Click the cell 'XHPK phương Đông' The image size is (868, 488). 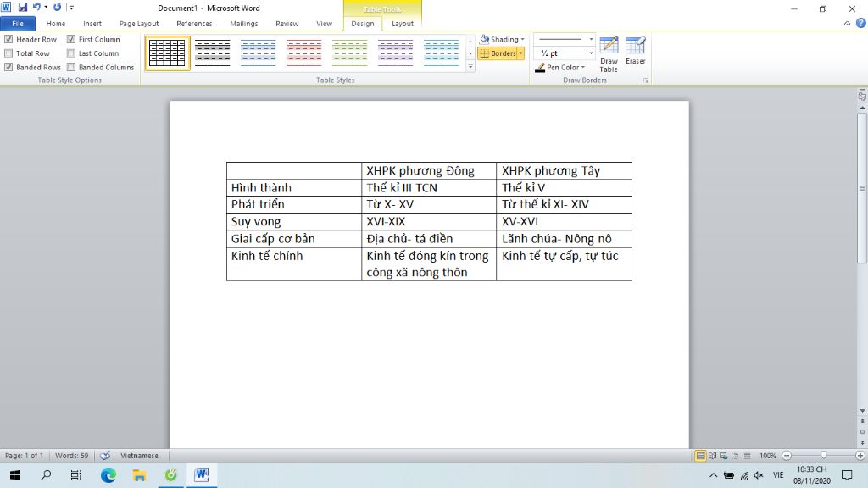(429, 170)
